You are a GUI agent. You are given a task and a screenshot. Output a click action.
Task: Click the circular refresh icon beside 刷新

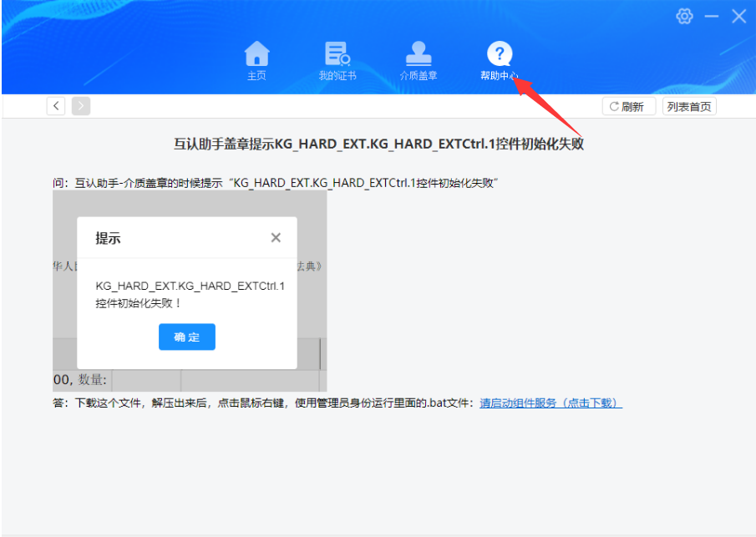[x=616, y=105]
